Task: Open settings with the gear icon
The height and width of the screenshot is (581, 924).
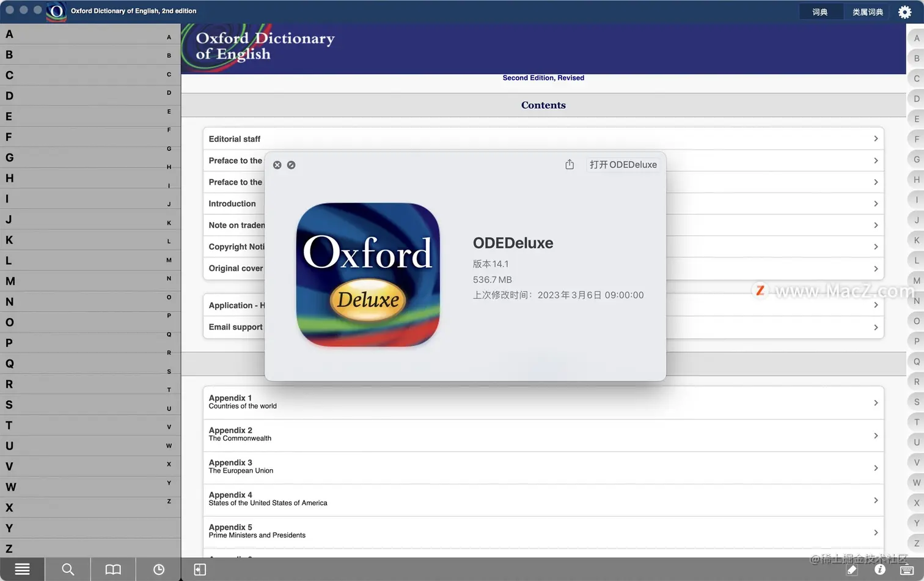Action: click(905, 12)
